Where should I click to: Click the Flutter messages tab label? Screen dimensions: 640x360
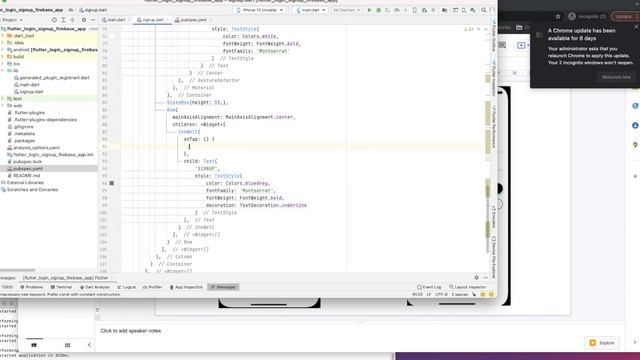click(x=65, y=278)
